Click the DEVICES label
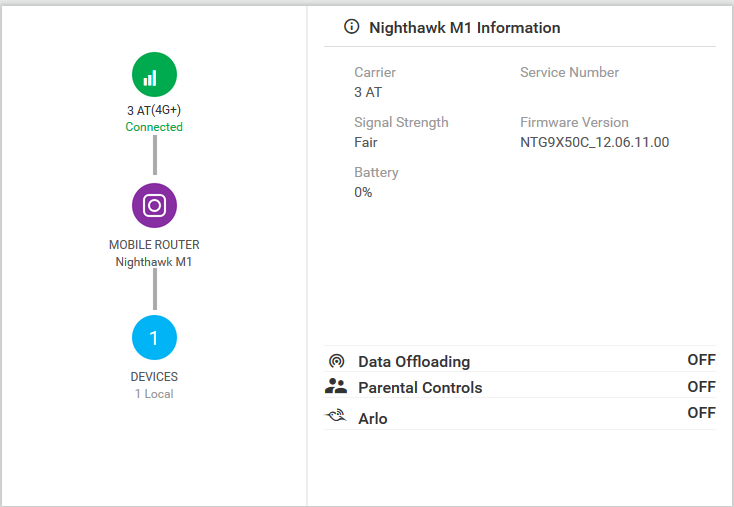 pos(154,377)
